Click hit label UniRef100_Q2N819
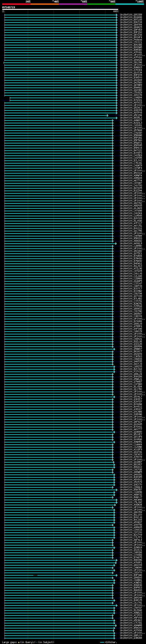This screenshot has width=146, height=644. 131,548
